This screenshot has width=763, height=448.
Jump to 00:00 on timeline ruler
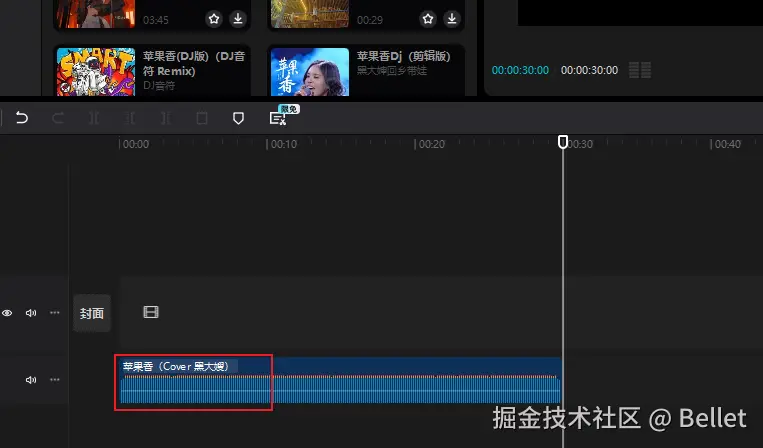tap(135, 144)
